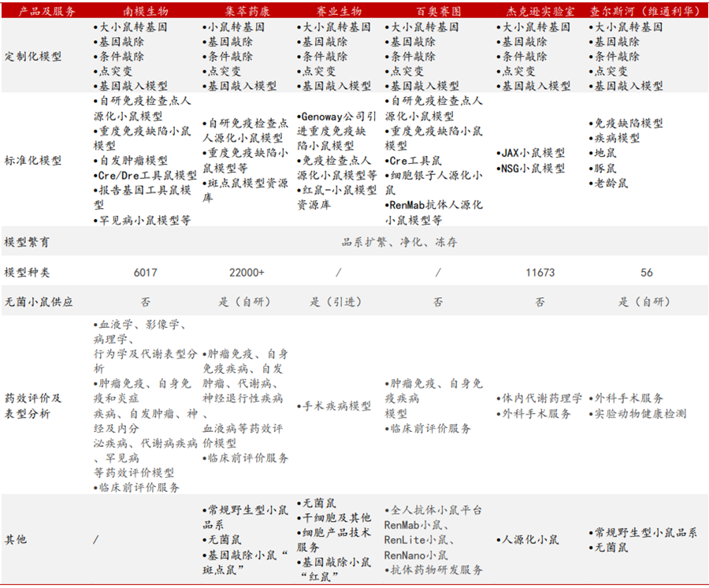Viewport: 709px width, 588px height.
Task: Click '•自发肿瘤模型' entry
Action: [x=131, y=161]
